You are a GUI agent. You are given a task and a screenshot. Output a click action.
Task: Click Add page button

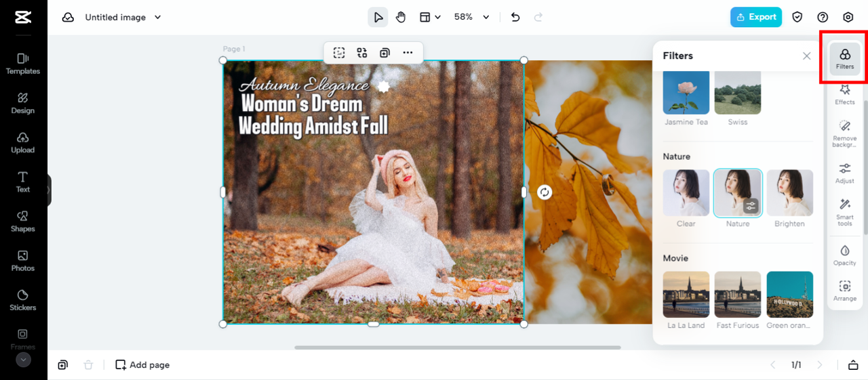point(142,364)
